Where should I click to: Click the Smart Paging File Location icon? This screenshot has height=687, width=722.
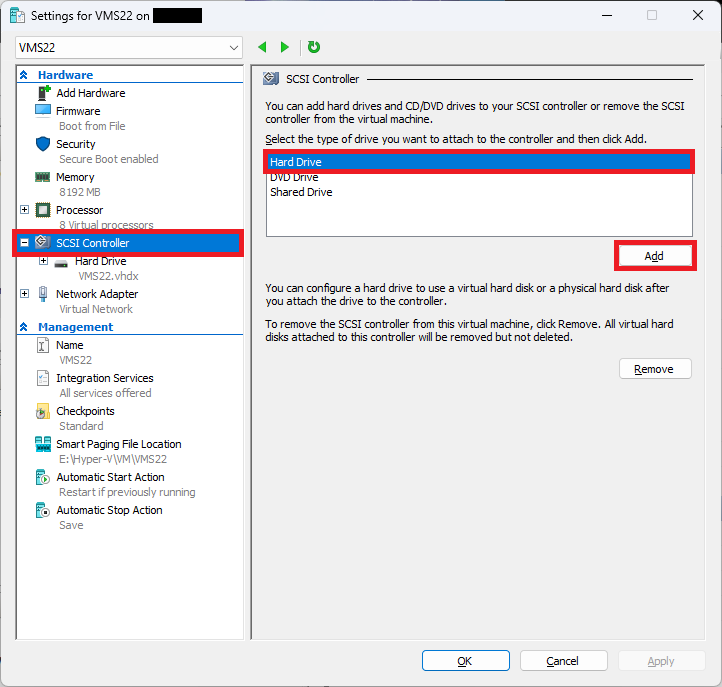point(43,444)
